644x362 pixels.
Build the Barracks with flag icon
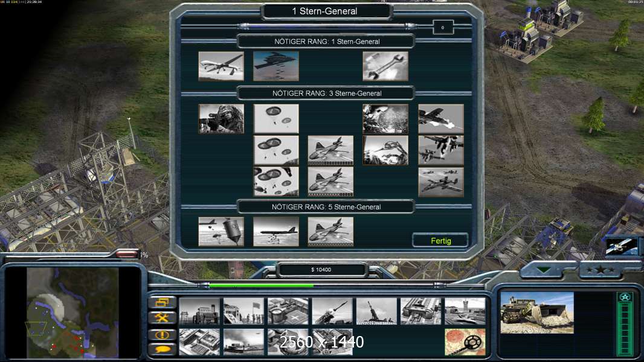coord(243,311)
